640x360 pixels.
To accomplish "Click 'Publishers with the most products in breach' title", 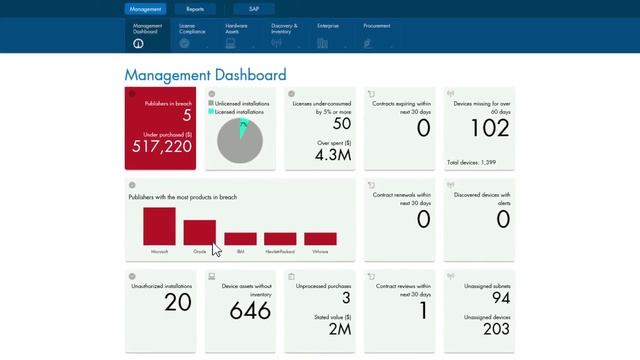I will point(182,197).
